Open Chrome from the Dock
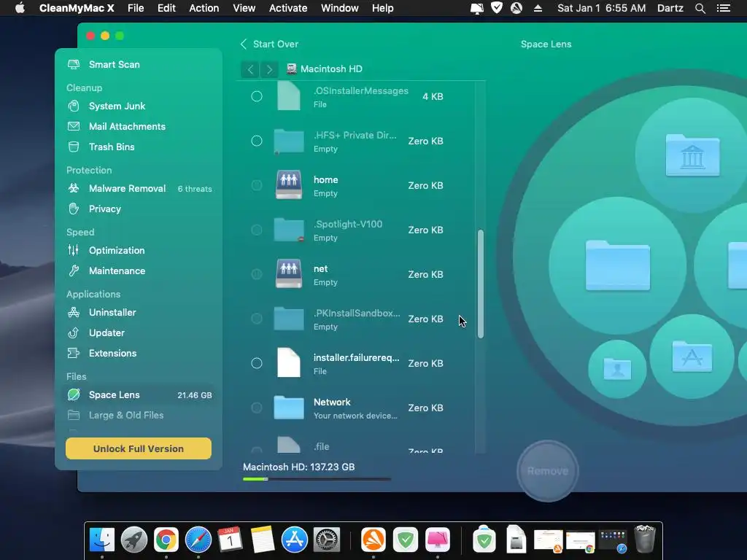Screen dimensions: 747x560 point(166,540)
